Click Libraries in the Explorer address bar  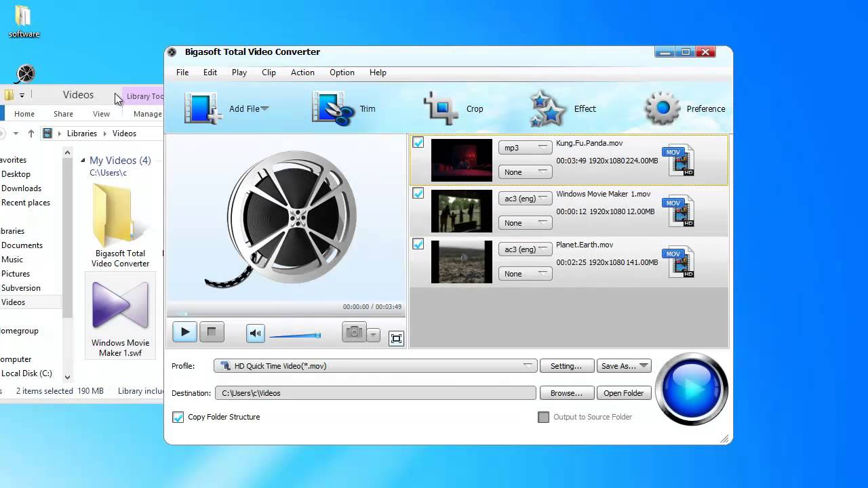coord(82,134)
